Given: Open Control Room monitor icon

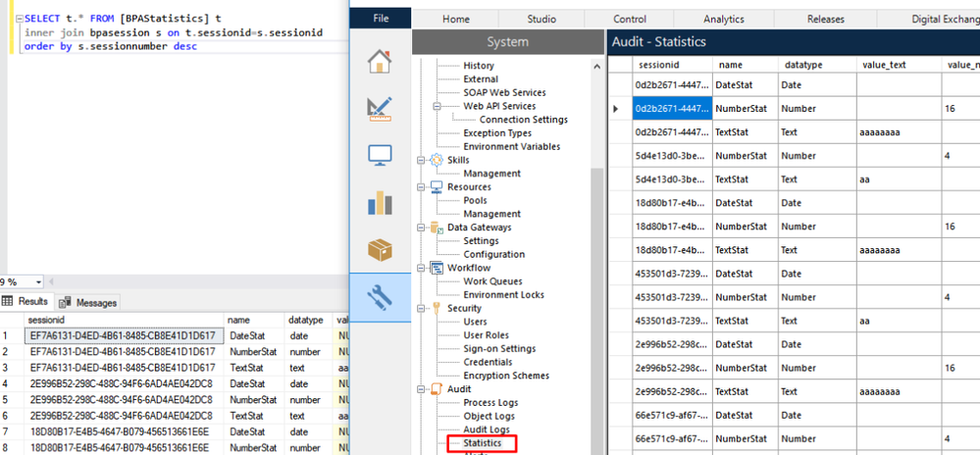Looking at the screenshot, I should [x=380, y=155].
